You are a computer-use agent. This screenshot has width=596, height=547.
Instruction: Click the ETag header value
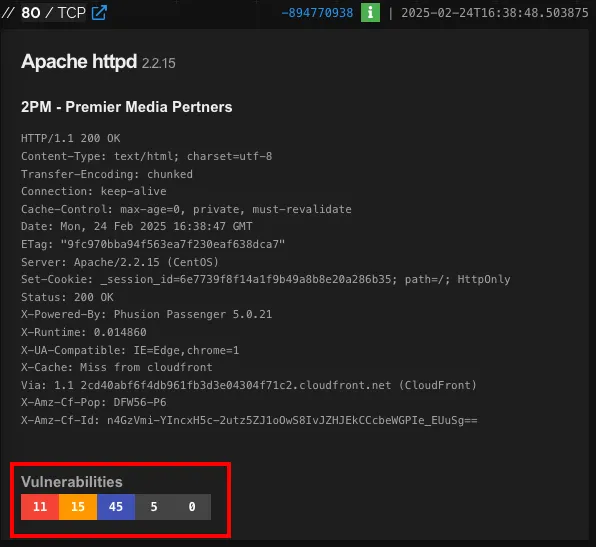click(173, 244)
